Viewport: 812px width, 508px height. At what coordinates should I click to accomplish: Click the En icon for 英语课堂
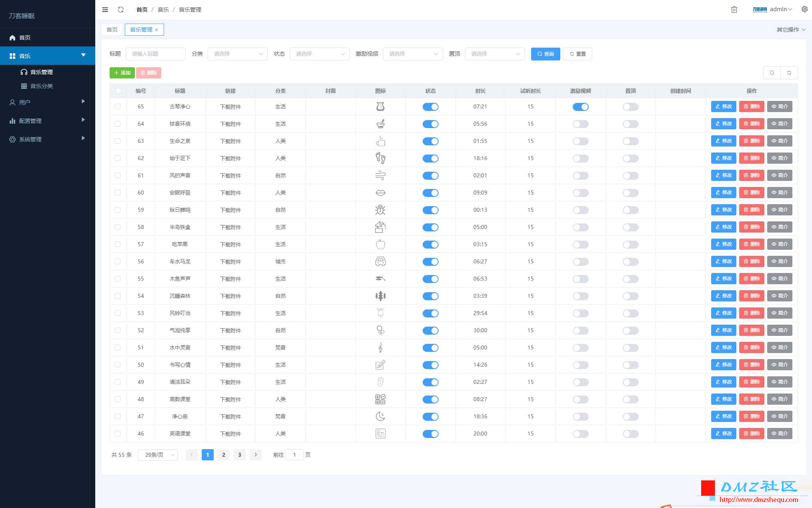(380, 434)
